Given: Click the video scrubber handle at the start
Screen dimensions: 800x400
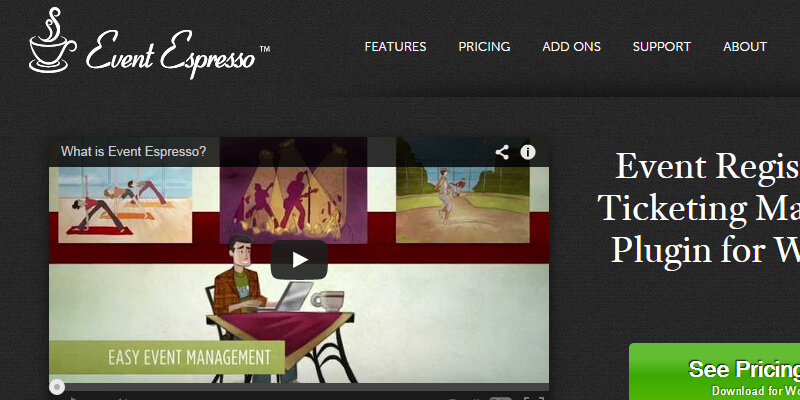Looking at the screenshot, I should (57, 387).
